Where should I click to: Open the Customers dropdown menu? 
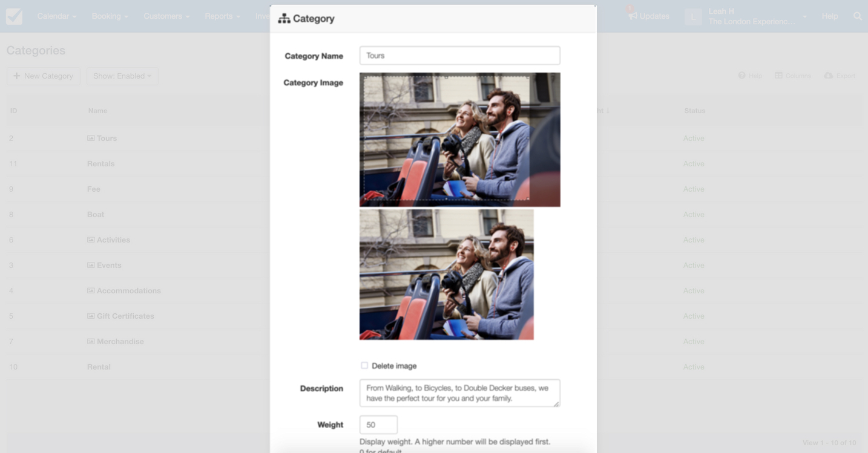point(166,16)
